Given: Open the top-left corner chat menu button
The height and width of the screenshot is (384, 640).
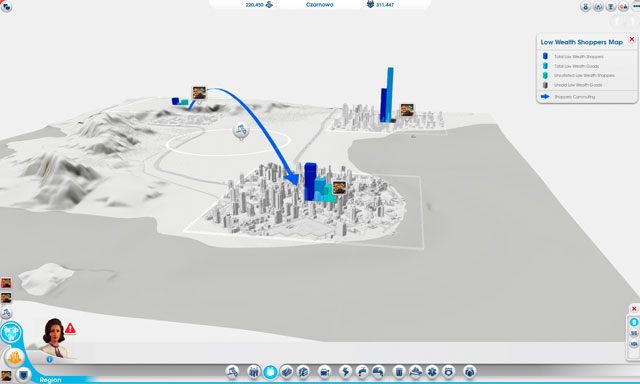Looking at the screenshot, I should [6, 6].
